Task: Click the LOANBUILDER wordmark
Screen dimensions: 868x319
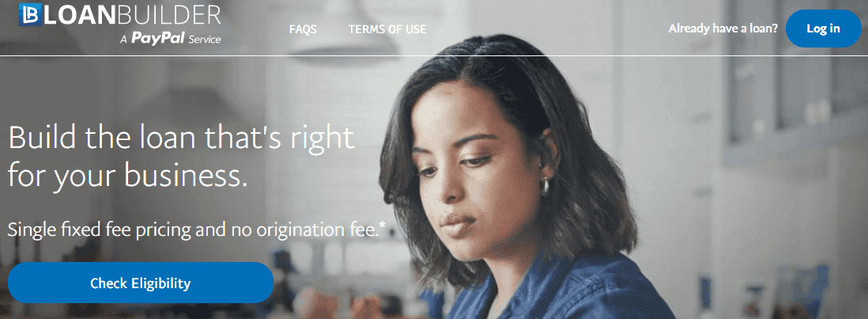Action: tap(132, 15)
